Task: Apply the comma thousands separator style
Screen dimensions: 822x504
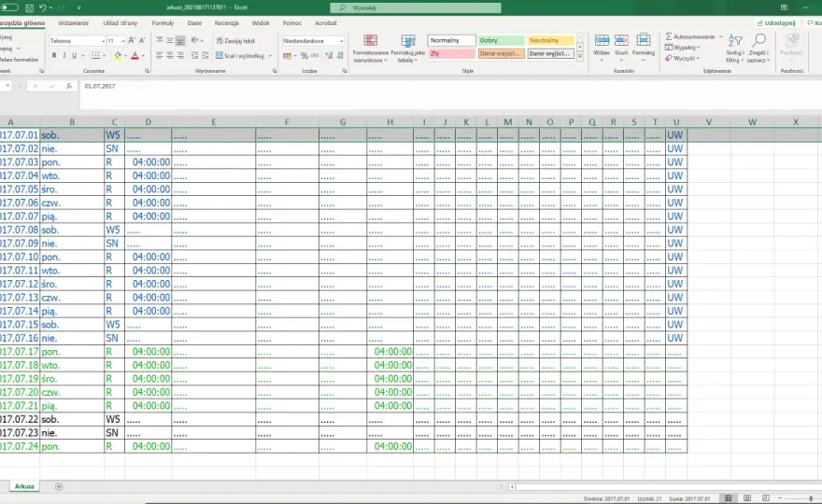Action: [315, 56]
